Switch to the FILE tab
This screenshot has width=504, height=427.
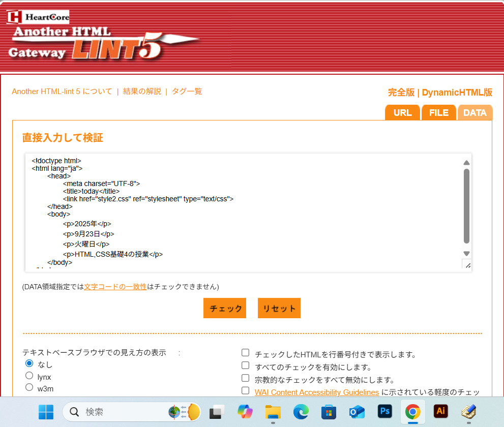point(438,113)
